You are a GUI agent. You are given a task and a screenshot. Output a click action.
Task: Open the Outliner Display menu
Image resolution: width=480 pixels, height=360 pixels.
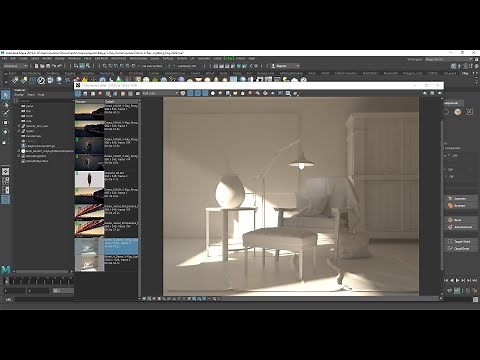(x=19, y=95)
